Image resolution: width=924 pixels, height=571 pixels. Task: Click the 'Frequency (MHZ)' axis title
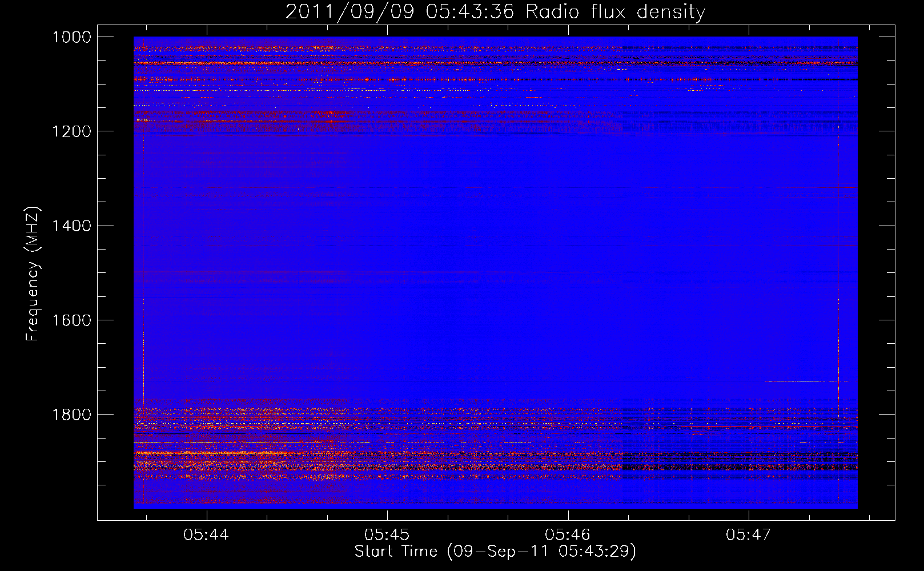click(33, 274)
